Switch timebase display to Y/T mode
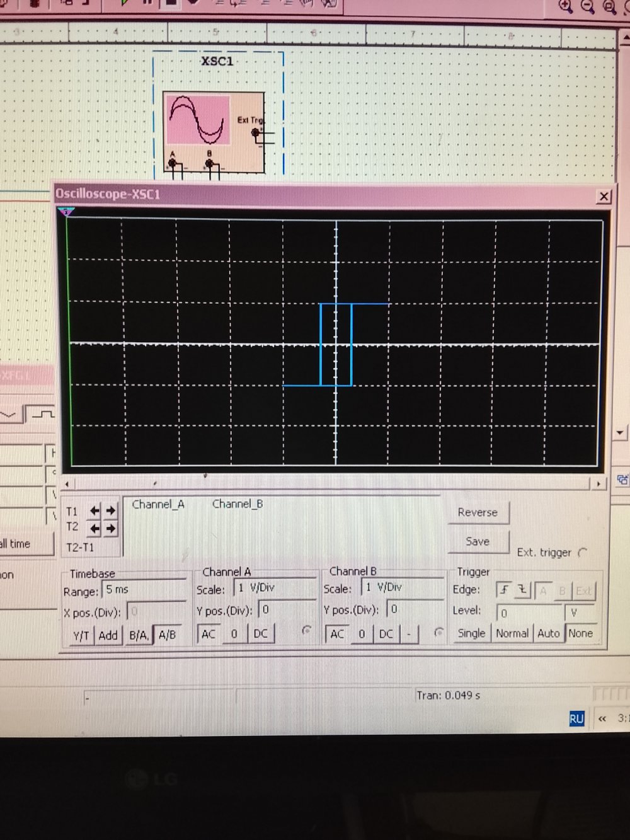630x840 pixels. 81,635
